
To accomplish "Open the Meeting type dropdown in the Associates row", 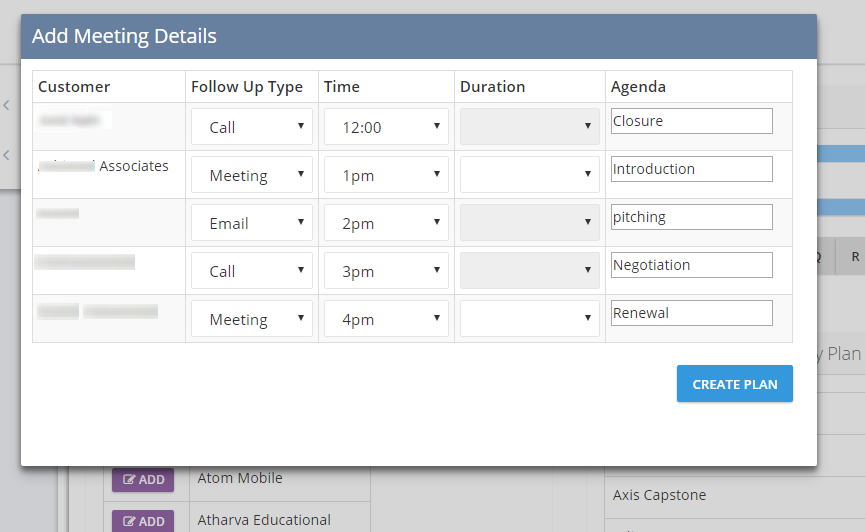I will point(252,175).
